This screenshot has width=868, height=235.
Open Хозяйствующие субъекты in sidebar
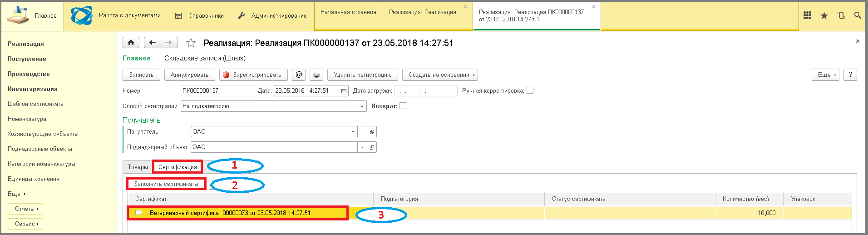43,134
